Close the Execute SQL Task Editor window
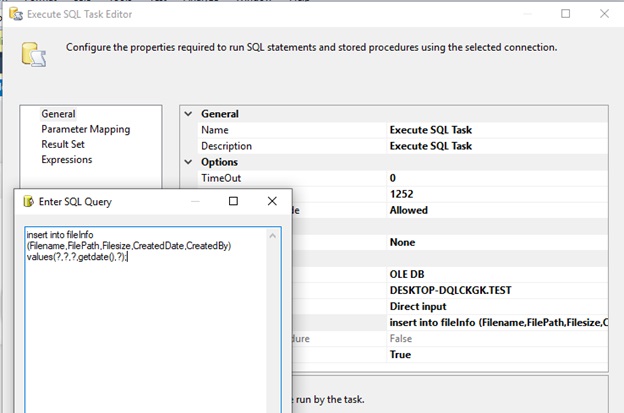624x413 pixels. click(x=604, y=14)
